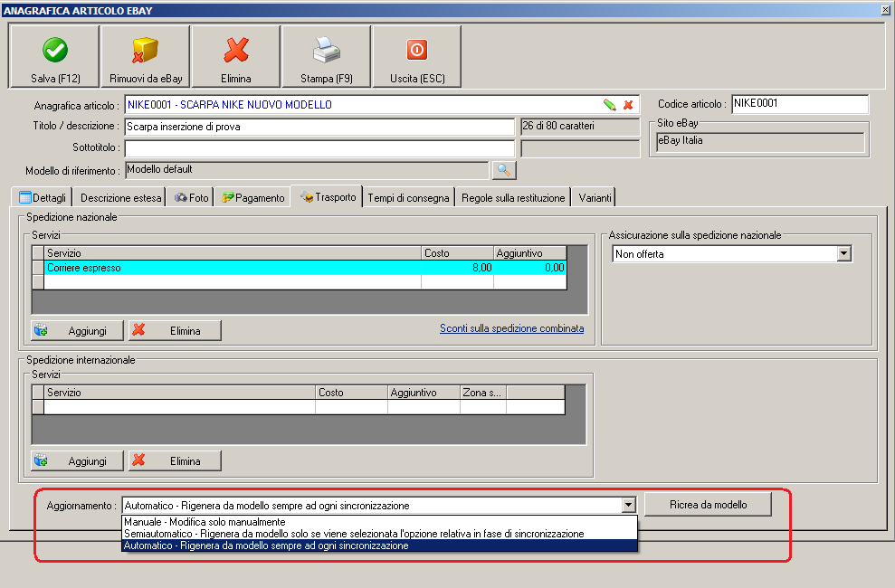Viewport: 895px width, 588px height.
Task: Click Aggiungi under Spedizione nazionale
Action: click(77, 331)
